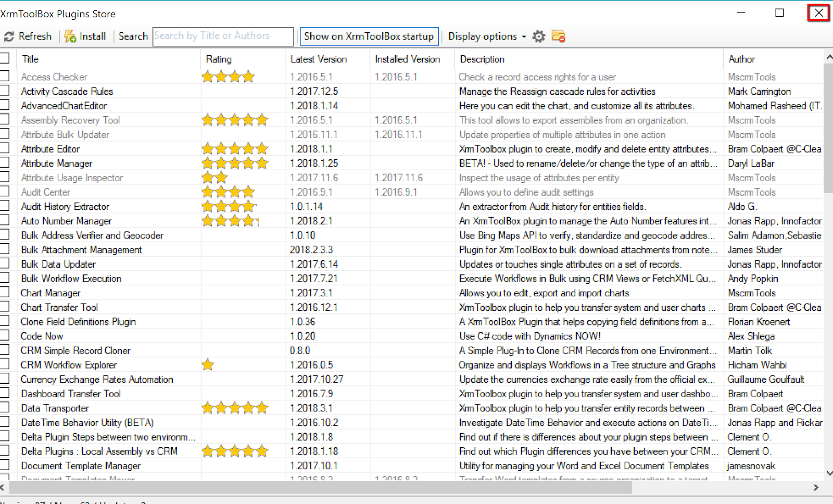Click the star rating of Audit Center

(229, 192)
